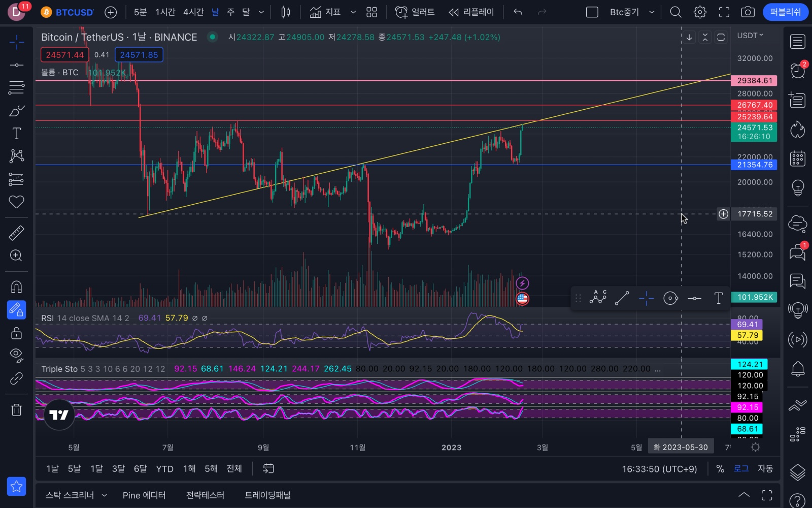The height and width of the screenshot is (508, 812).
Task: Open the USDT currency dropdown
Action: (x=750, y=36)
